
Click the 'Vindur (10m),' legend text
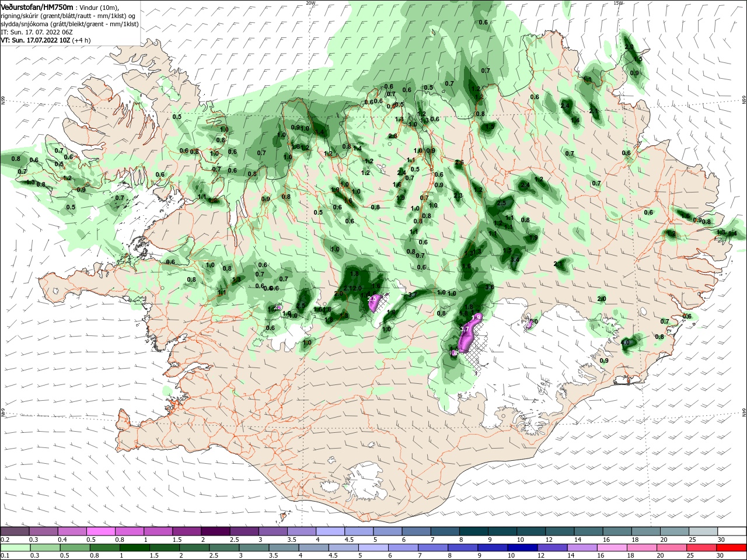click(x=99, y=7)
